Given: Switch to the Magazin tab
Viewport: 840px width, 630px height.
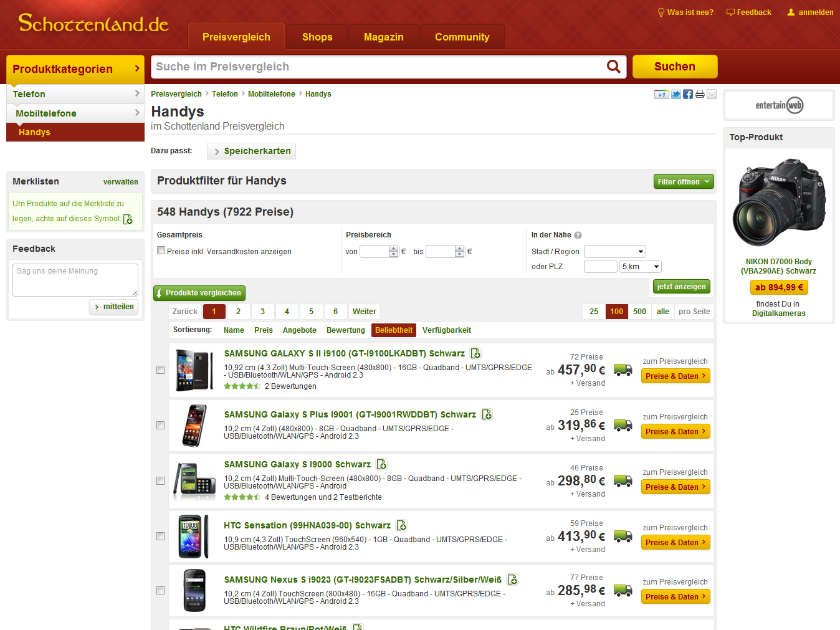Looking at the screenshot, I should point(384,37).
